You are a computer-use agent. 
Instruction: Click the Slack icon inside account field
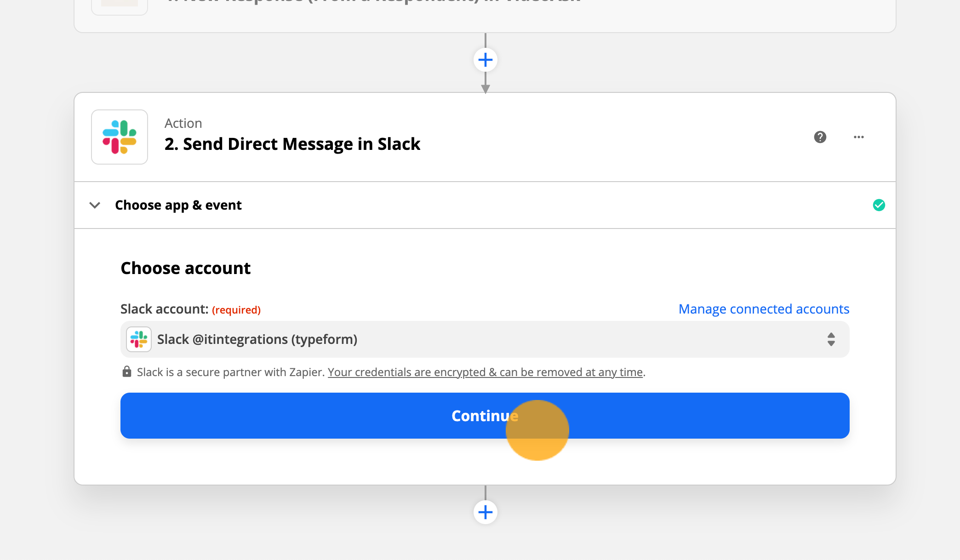click(139, 339)
